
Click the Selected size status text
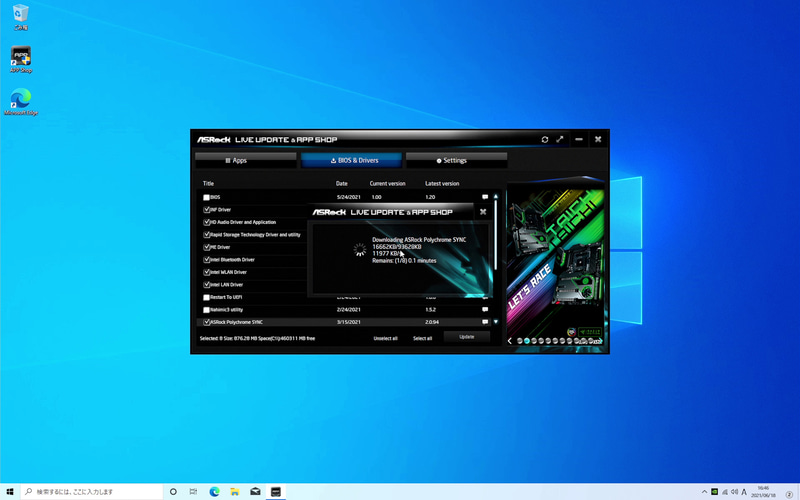pyautogui.click(x=257, y=338)
